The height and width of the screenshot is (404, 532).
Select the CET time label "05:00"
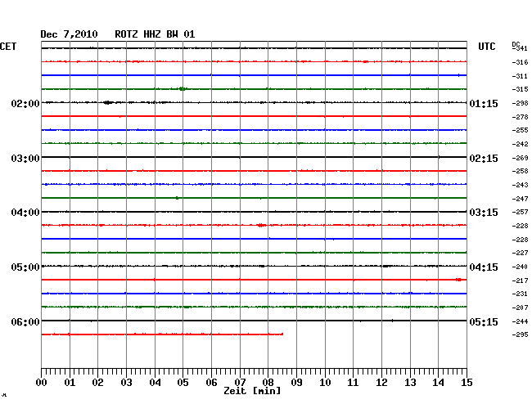(x=25, y=267)
